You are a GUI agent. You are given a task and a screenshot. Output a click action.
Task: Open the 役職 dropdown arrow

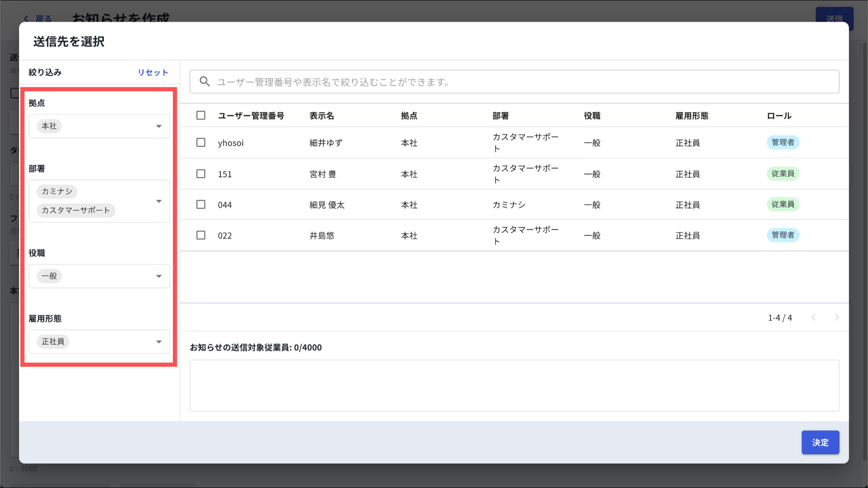(159, 276)
